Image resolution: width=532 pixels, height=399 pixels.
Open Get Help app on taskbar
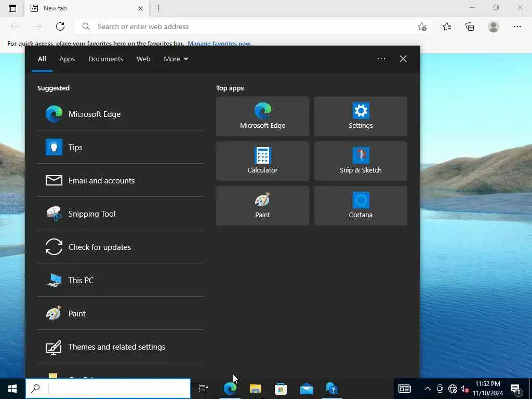tap(332, 389)
